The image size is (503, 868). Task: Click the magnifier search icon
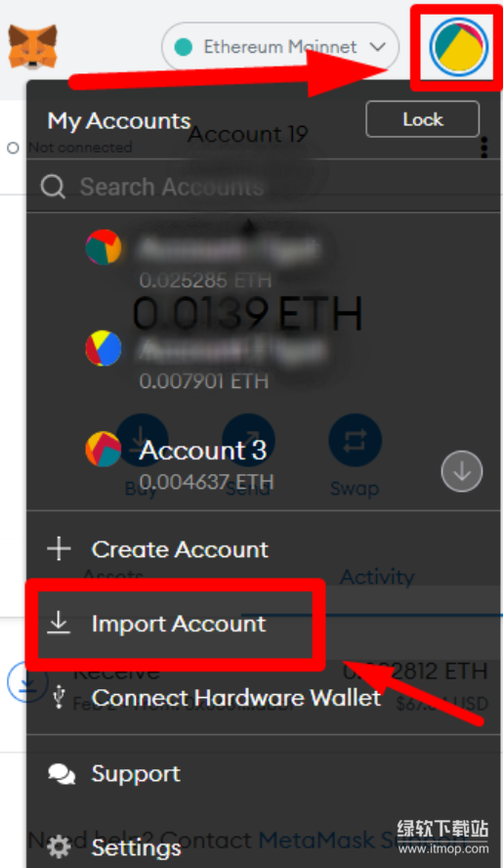[x=53, y=187]
